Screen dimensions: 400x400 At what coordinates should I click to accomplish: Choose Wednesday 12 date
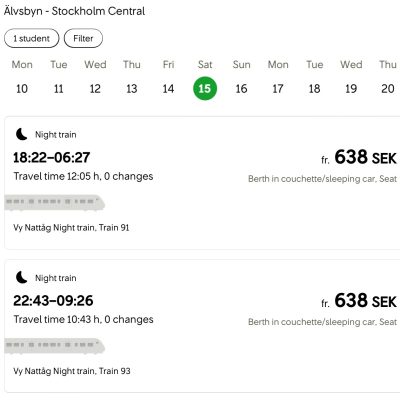95,78
